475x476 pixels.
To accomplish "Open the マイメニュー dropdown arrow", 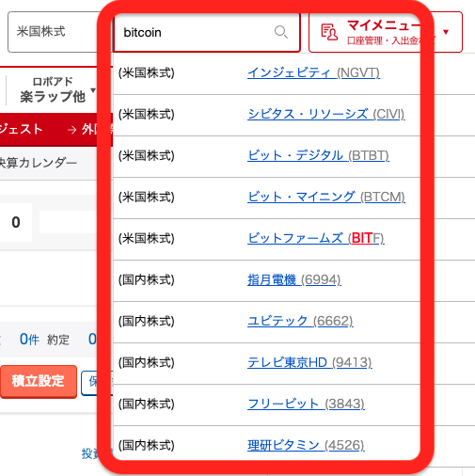I will [x=446, y=32].
